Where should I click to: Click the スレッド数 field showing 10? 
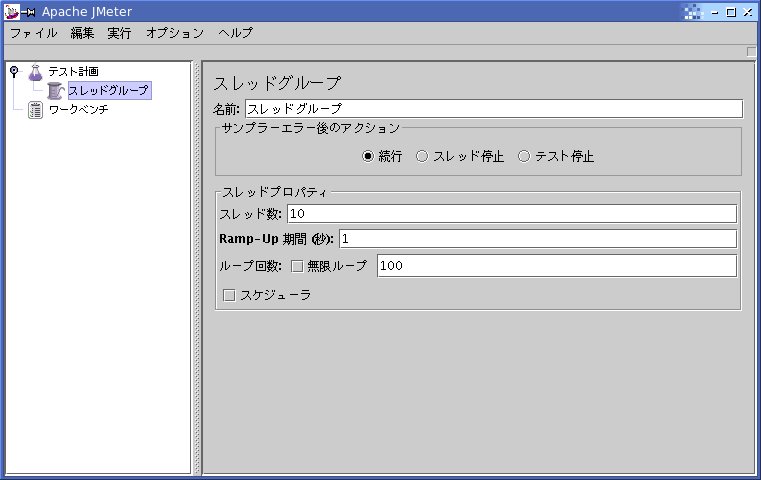(x=512, y=214)
